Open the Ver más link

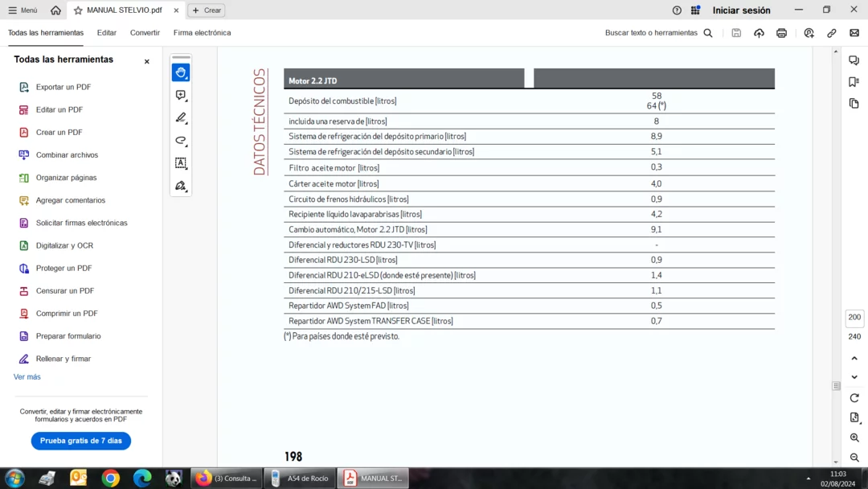click(27, 376)
